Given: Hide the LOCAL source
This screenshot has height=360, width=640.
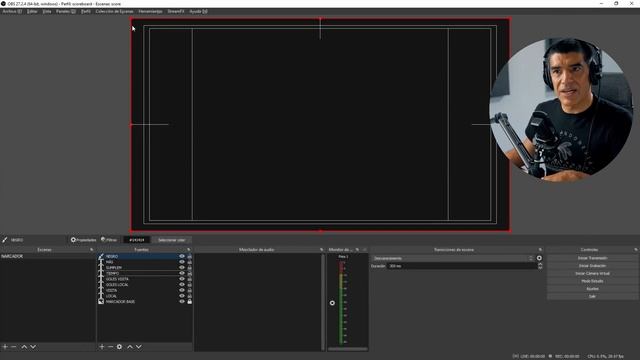Looking at the screenshot, I should click(182, 296).
